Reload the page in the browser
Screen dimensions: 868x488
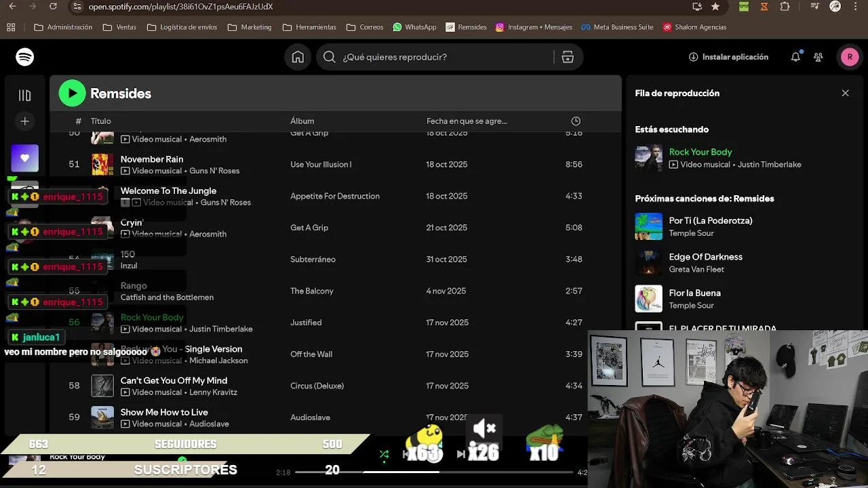pyautogui.click(x=54, y=7)
